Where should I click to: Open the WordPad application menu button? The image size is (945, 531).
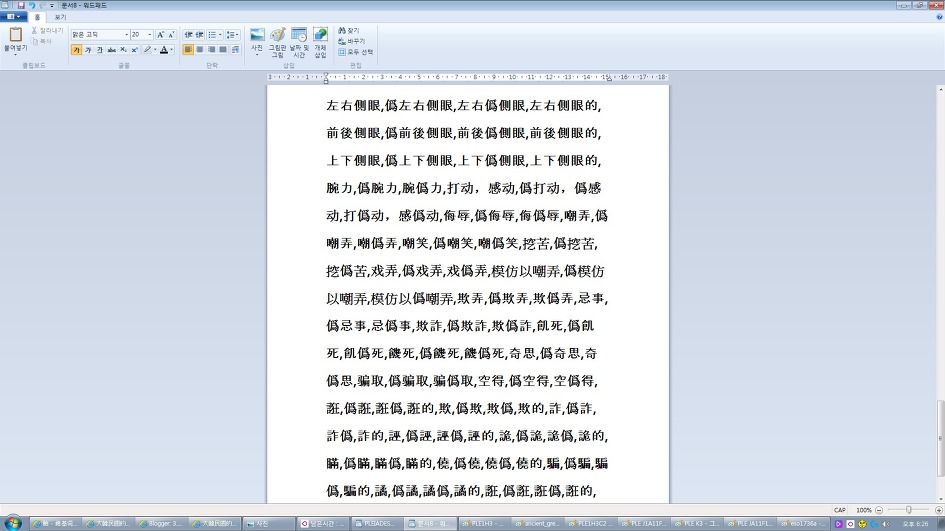pos(14,17)
